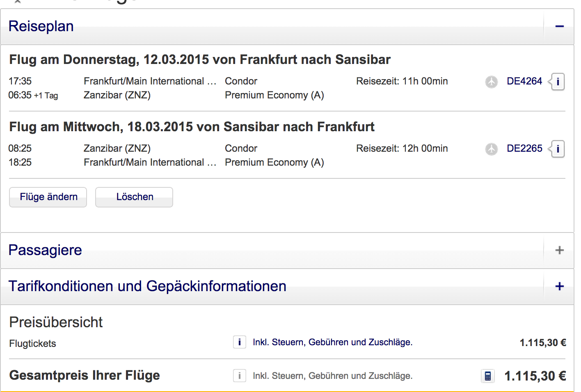Click airplane icon beside flight DE2265

[x=491, y=149]
